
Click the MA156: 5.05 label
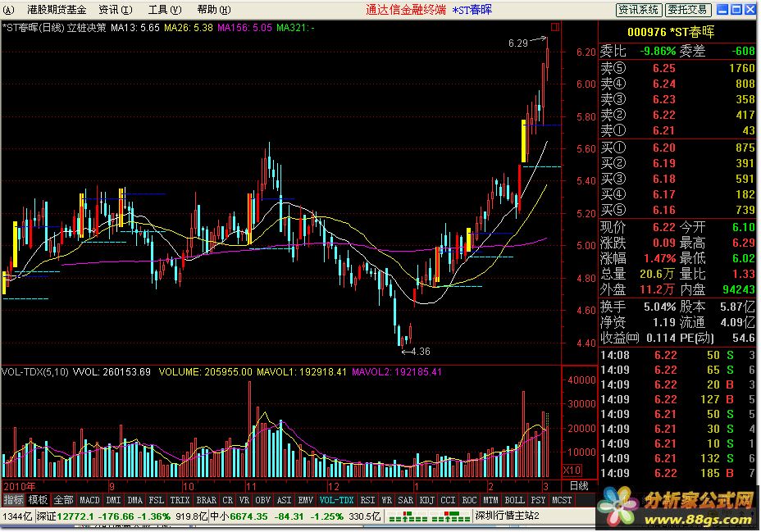point(244,28)
